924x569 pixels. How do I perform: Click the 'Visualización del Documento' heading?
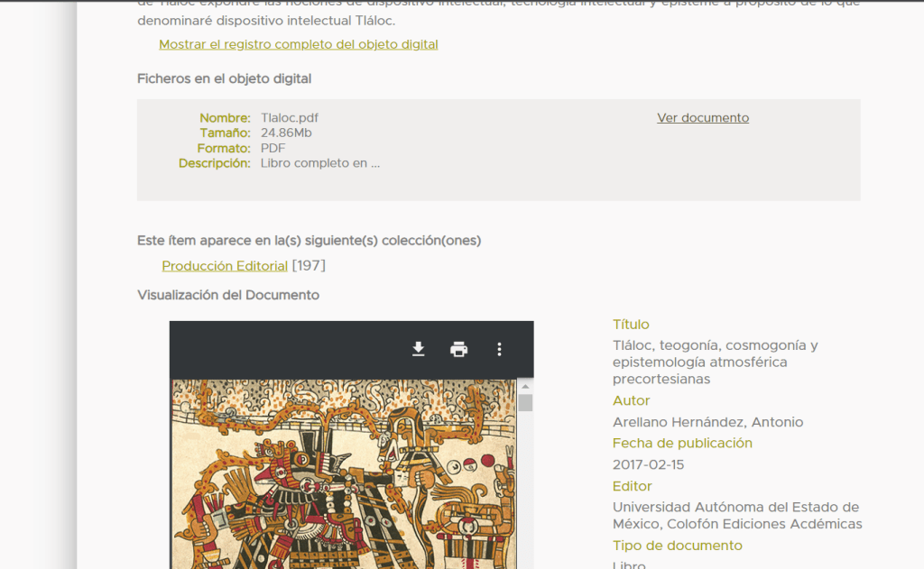(228, 295)
